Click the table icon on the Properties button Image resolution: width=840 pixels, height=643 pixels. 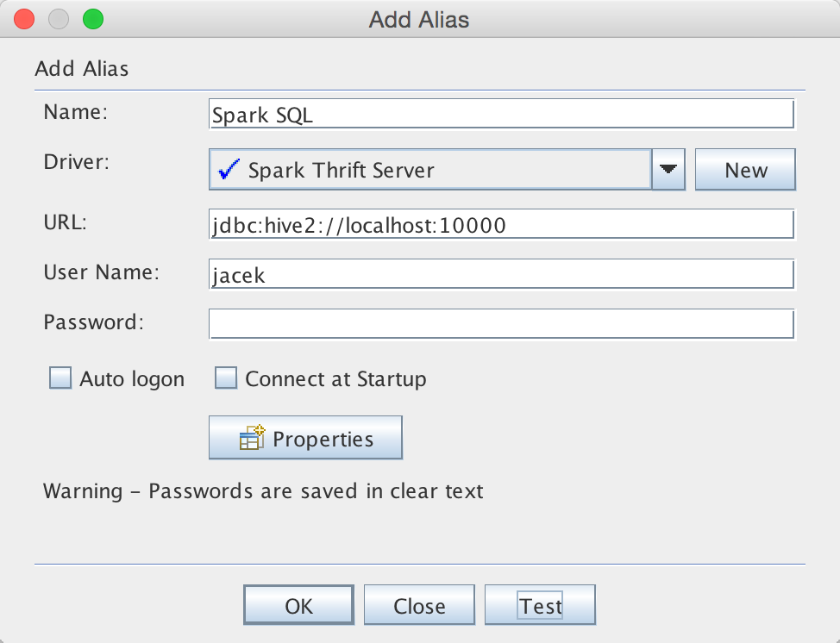click(251, 437)
